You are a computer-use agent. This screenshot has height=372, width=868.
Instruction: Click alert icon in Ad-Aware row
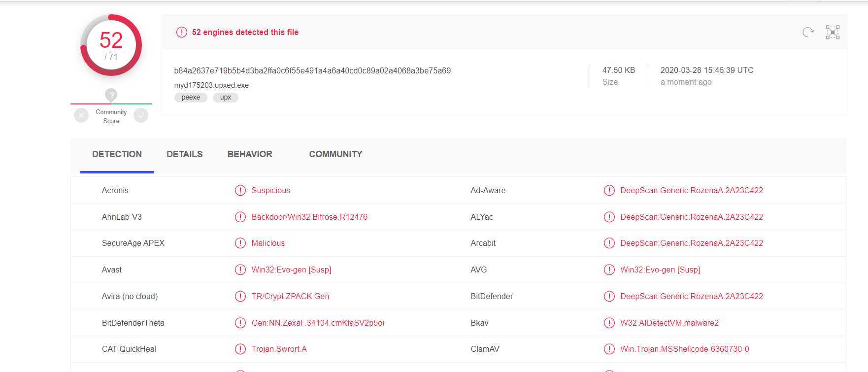click(609, 190)
